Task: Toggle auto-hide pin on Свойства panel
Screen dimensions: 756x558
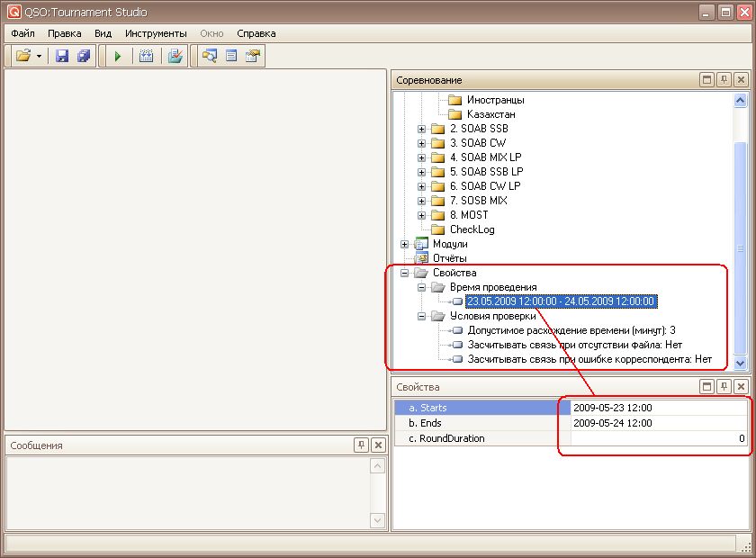Action: (724, 387)
